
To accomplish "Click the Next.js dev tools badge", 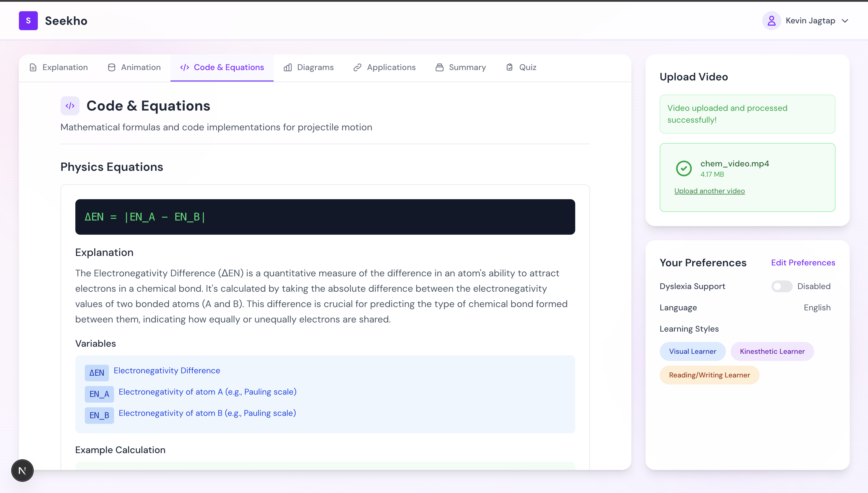I will pyautogui.click(x=22, y=470).
